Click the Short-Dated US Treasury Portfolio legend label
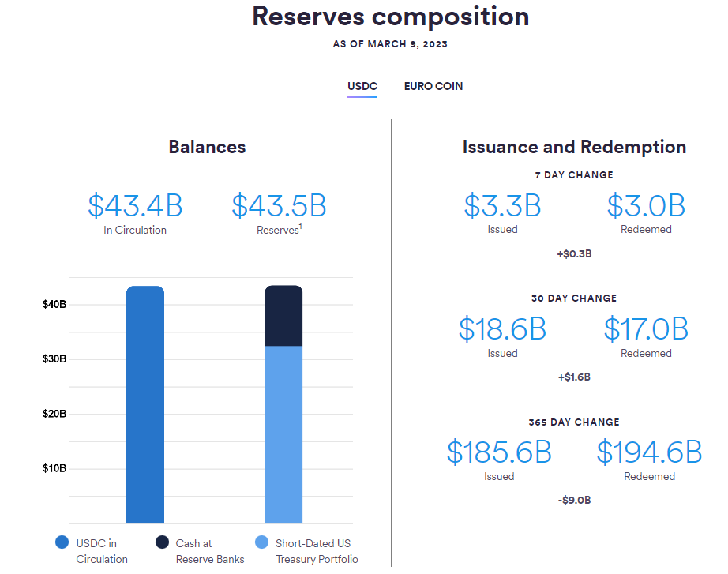Screen dimensions: 728x574 [x=317, y=551]
